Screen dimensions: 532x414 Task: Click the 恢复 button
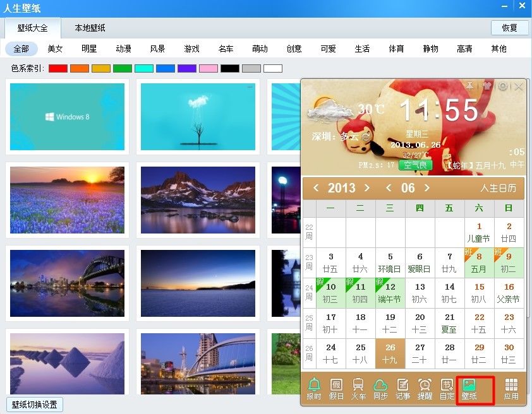[x=510, y=28]
